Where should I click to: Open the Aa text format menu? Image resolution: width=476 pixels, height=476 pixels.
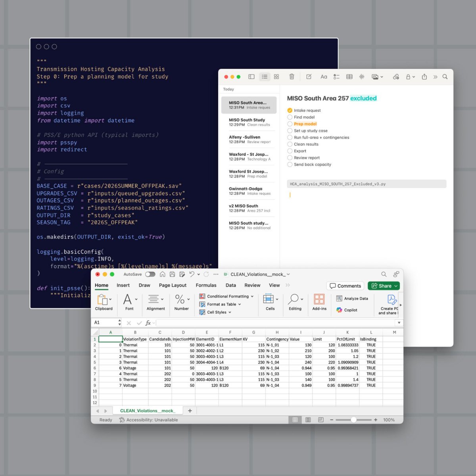click(x=324, y=77)
